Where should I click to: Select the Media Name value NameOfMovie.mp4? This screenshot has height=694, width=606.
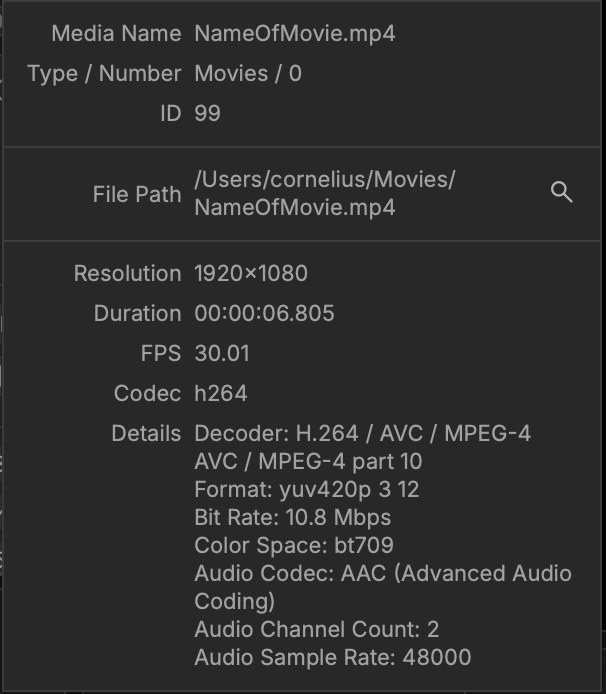(295, 34)
